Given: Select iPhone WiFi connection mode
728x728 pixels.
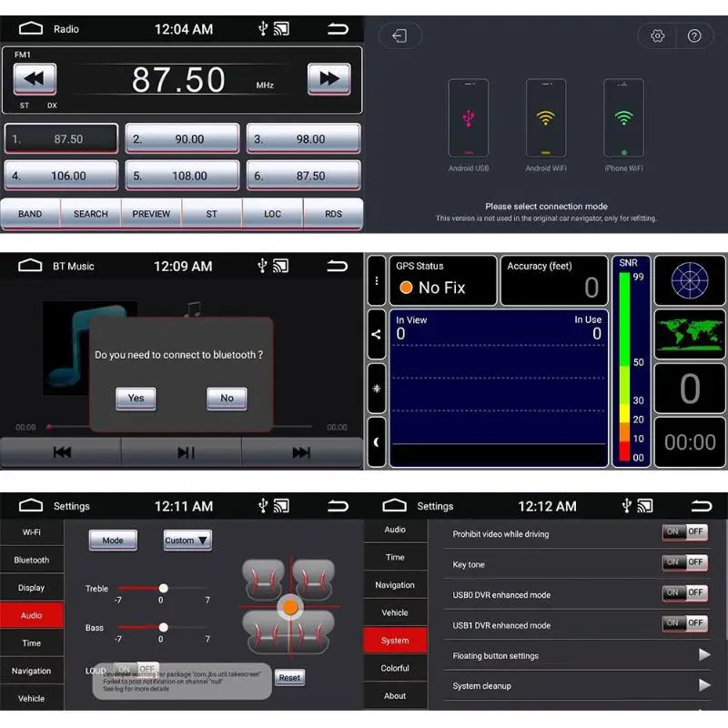Looking at the screenshot, I should pos(623,126).
